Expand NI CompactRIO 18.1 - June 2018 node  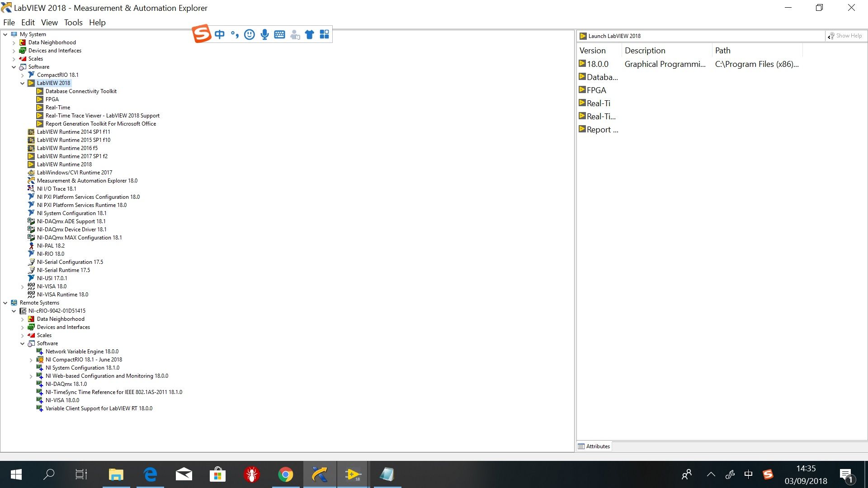pyautogui.click(x=31, y=360)
